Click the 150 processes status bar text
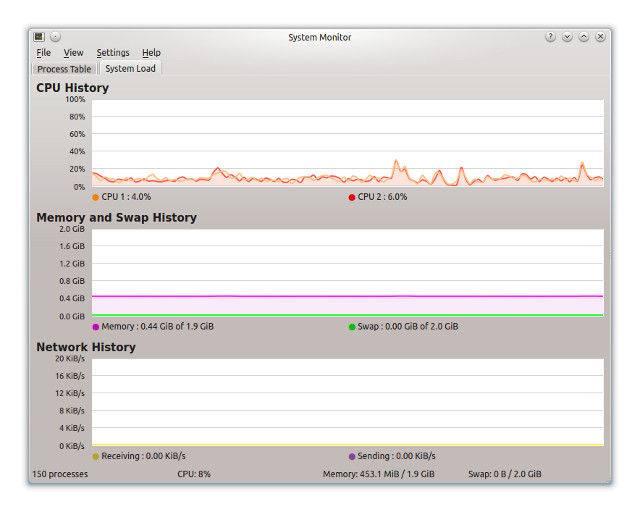640x512 pixels. (x=60, y=474)
